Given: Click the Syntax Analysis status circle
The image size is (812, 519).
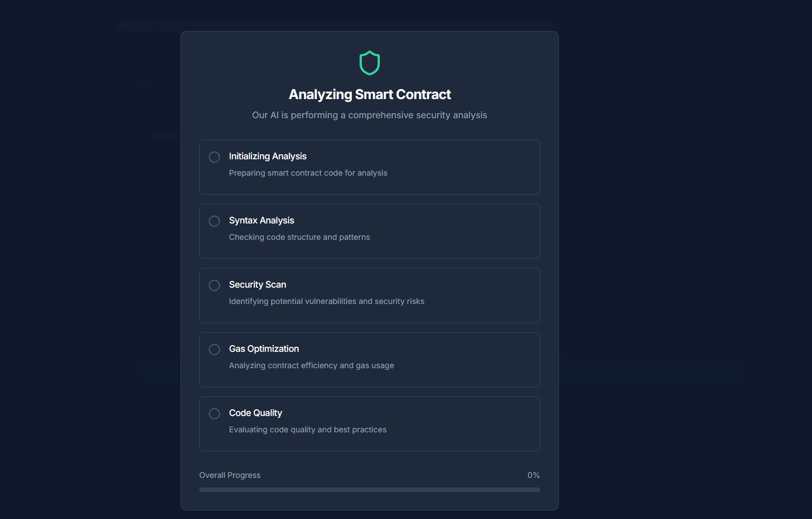Looking at the screenshot, I should tap(214, 221).
